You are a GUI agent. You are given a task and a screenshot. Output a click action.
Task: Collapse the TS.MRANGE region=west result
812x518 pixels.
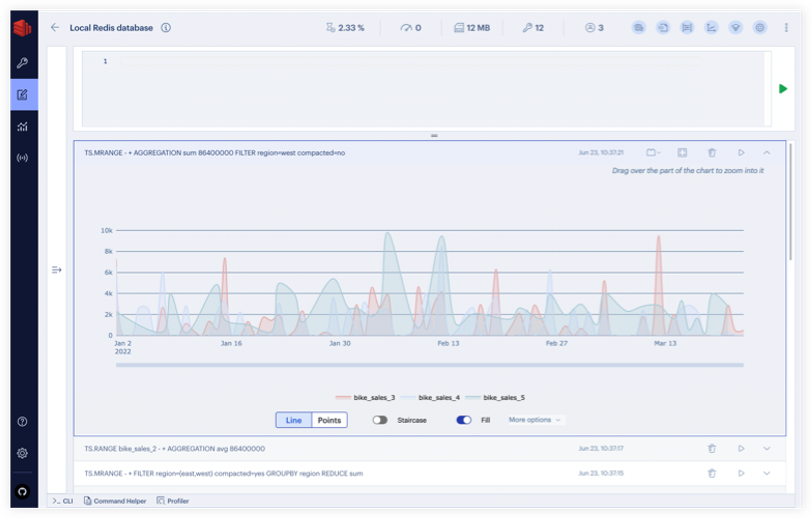coord(767,153)
